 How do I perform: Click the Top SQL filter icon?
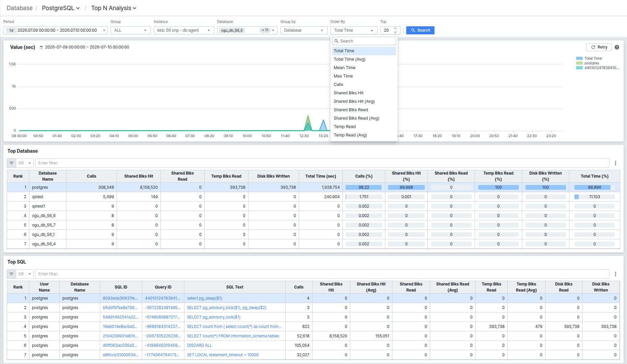tap(11, 274)
